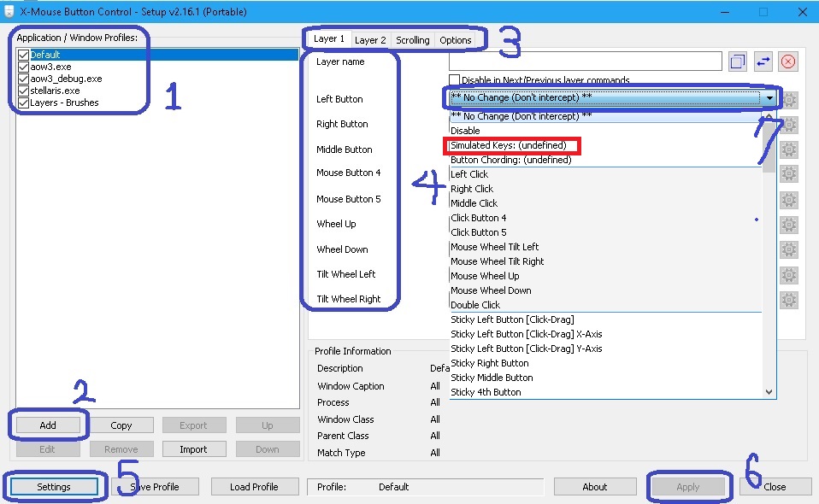Click the copy layer icon

[x=737, y=62]
